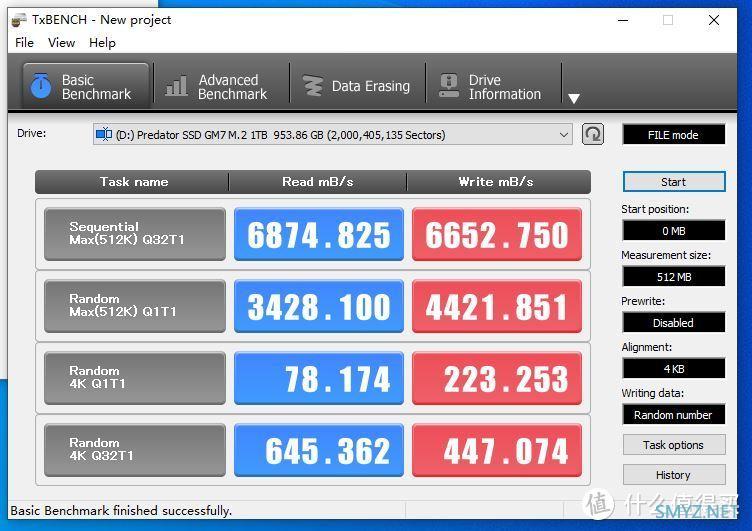The width and height of the screenshot is (752, 531).
Task: Minimize the TxBENCH window
Action: point(623,20)
